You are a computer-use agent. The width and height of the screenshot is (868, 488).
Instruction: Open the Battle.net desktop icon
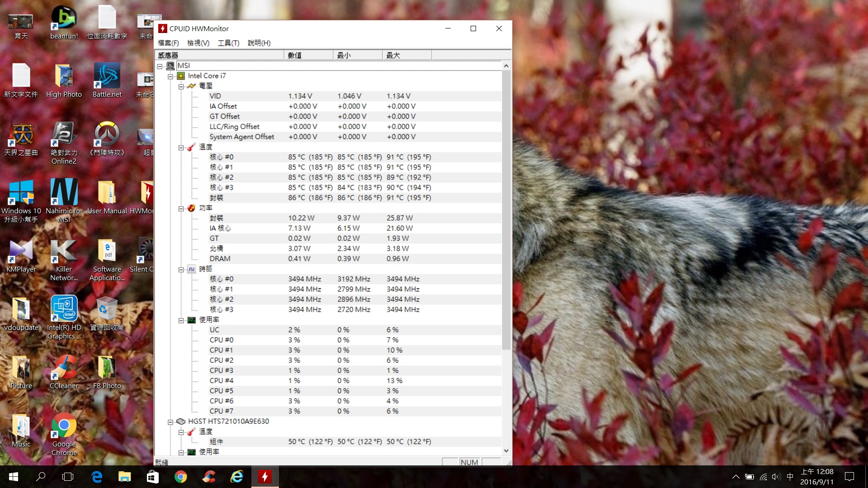tap(107, 80)
